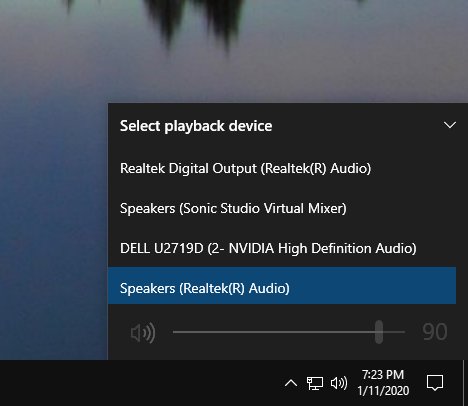Click the volume level value 90
468x406 pixels.
coord(435,332)
